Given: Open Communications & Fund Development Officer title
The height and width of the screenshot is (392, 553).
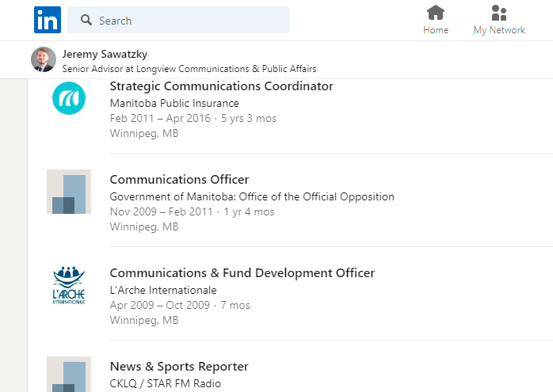Looking at the screenshot, I should (x=242, y=273).
